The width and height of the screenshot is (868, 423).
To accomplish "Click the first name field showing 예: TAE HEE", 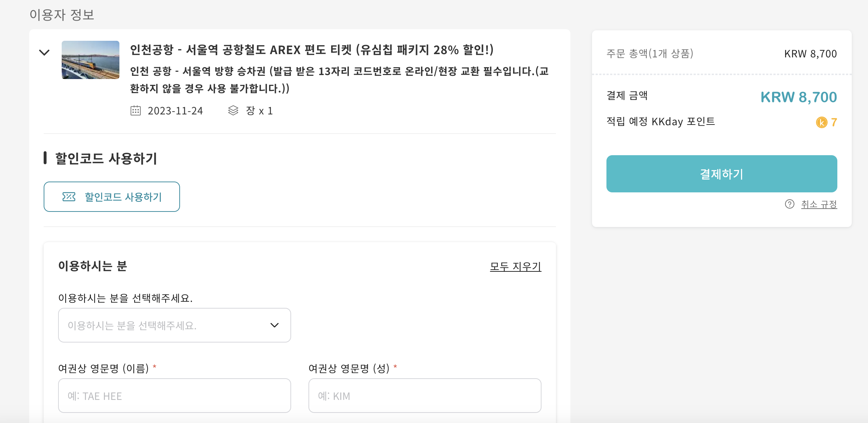I will [174, 396].
